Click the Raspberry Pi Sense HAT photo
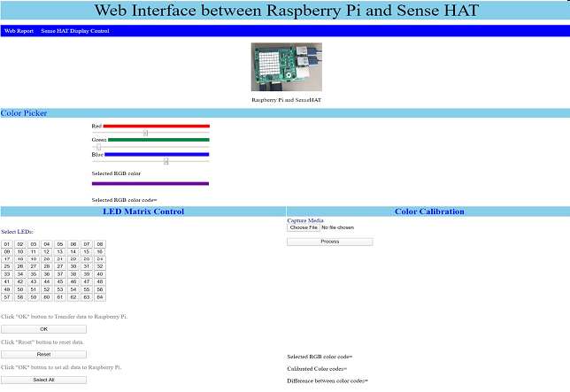The width and height of the screenshot is (570, 392). tap(286, 66)
